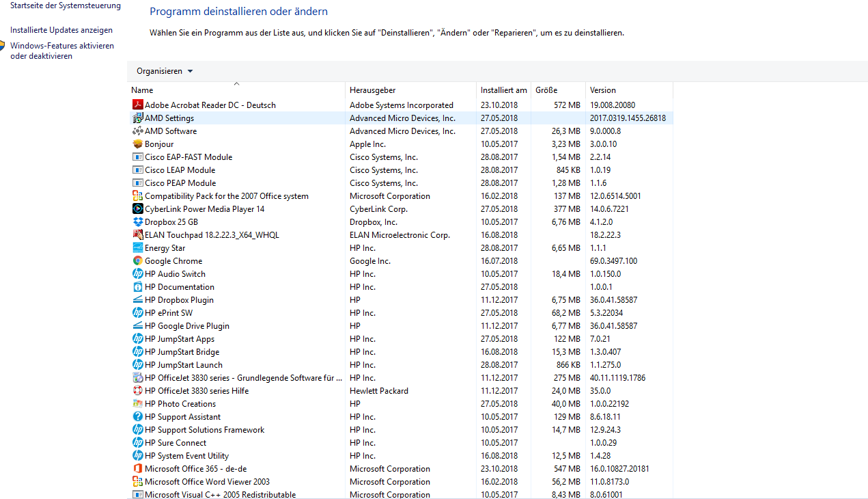Click the Cisco EAP-FAST Module icon
This screenshot has width=868, height=499.
click(137, 157)
